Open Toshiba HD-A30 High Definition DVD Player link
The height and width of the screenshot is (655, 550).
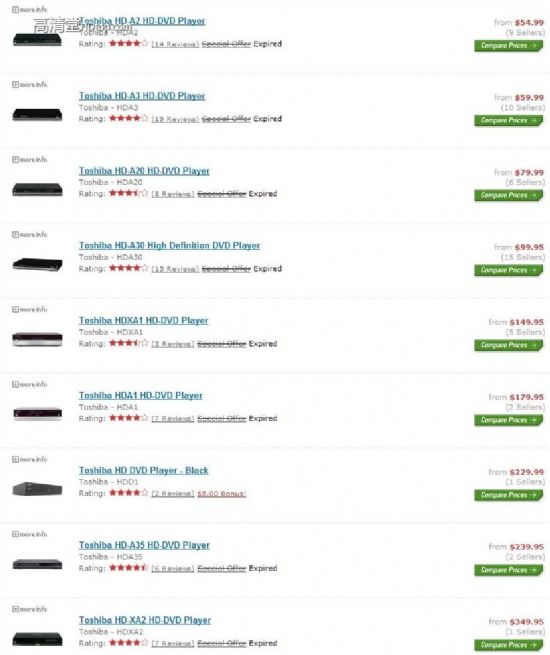170,246
